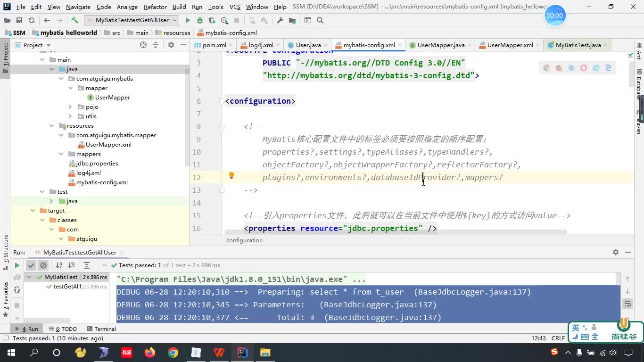Click the Open file toolbar icon
Viewport: 644px width, 362px height.
(x=7, y=20)
